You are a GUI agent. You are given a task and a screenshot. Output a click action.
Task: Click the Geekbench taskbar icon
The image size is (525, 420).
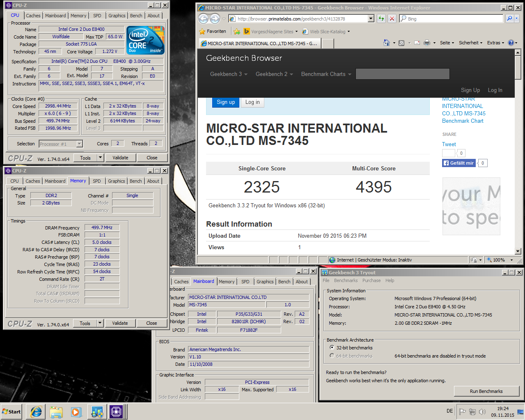tap(97, 412)
